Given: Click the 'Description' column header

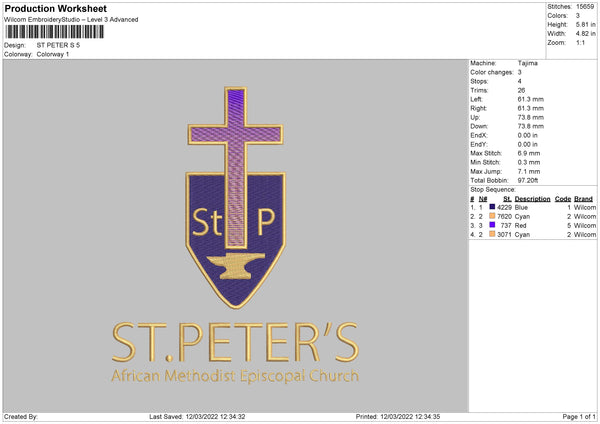Looking at the screenshot, I should pyautogui.click(x=532, y=199).
